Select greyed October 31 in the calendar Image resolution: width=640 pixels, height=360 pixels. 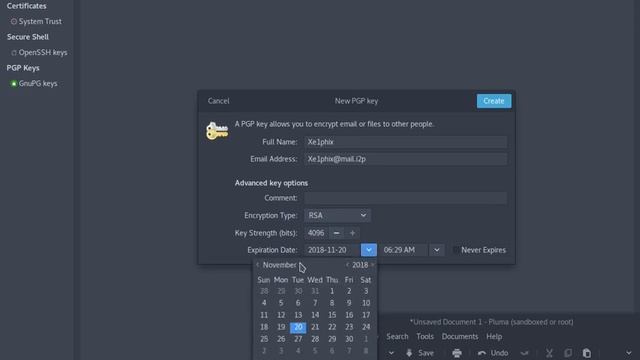(315, 291)
